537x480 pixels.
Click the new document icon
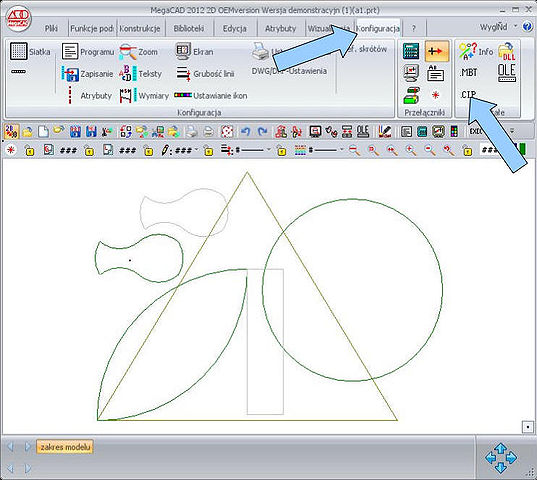[x=43, y=131]
